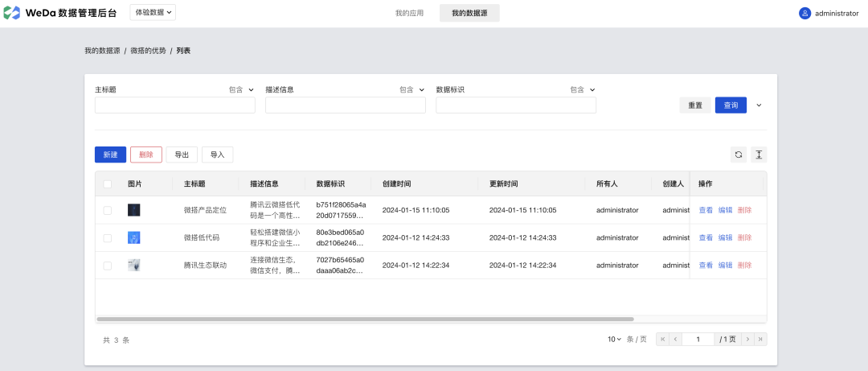Focus the 数据标识 filter input field
This screenshot has height=371, width=868.
[x=516, y=105]
